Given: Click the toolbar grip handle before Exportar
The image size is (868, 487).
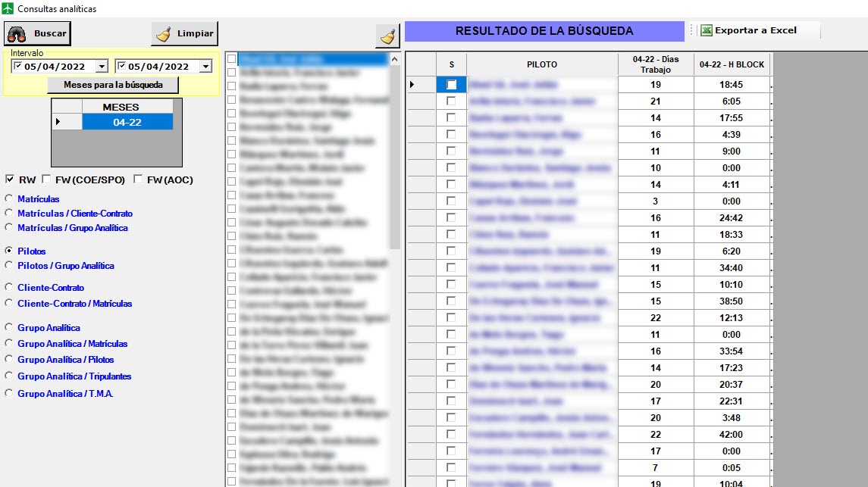Looking at the screenshot, I should pos(691,30).
